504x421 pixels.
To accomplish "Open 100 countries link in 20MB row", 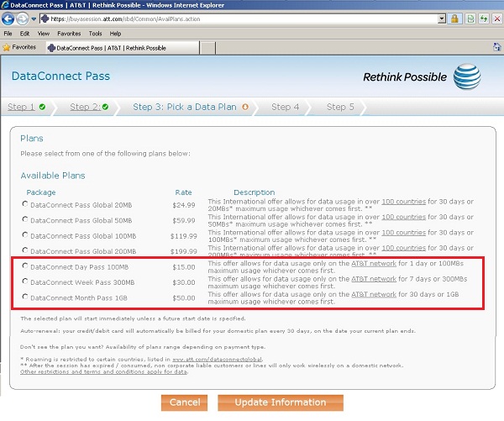I will click(403, 202).
